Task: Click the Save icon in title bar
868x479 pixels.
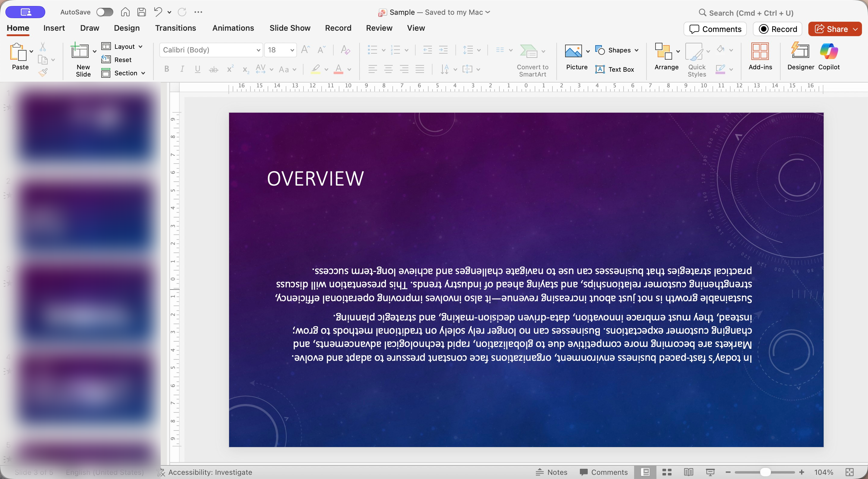Action: (x=142, y=12)
